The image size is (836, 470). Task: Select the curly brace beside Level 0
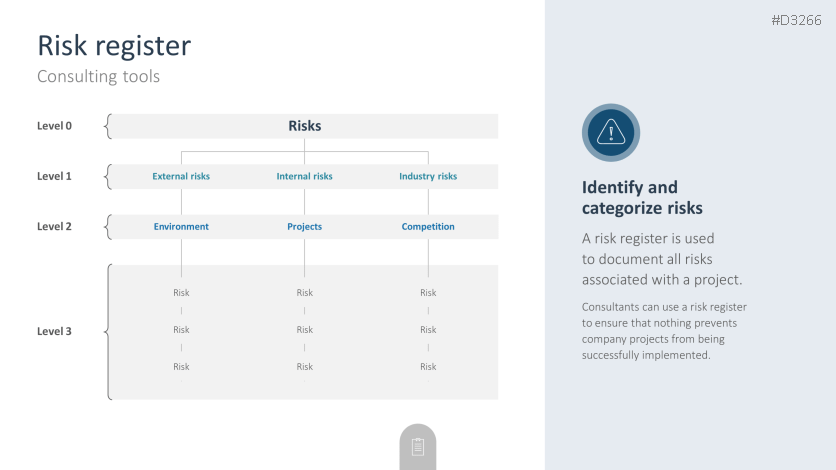coord(107,126)
